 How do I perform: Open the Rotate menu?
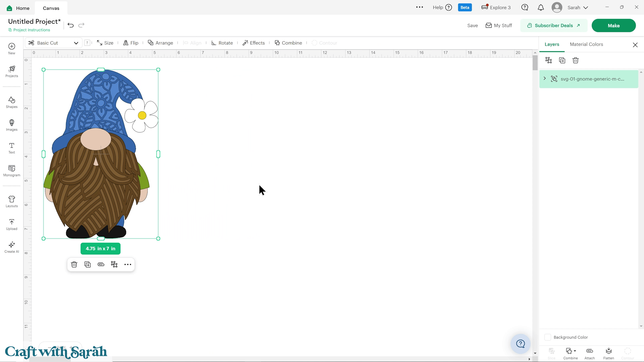click(222, 43)
